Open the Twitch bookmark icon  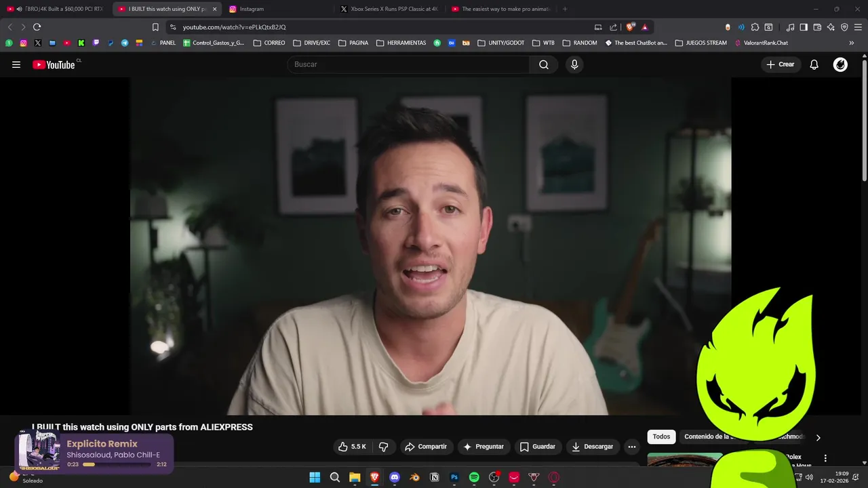pyautogui.click(x=96, y=43)
